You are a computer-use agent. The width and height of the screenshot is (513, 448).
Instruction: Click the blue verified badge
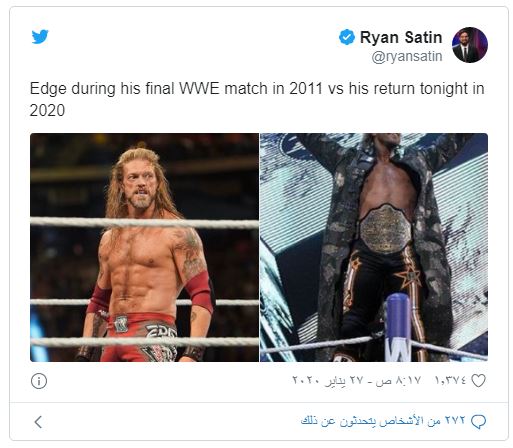pyautogui.click(x=347, y=37)
